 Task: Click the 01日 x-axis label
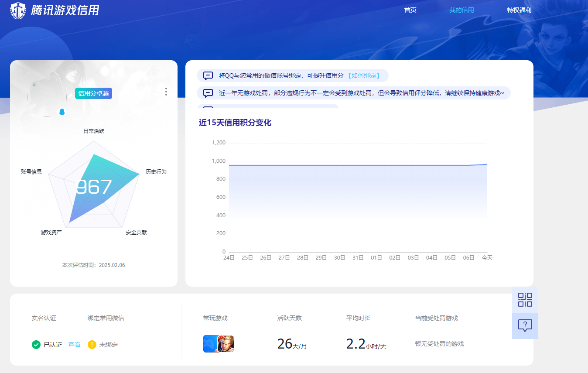tap(376, 258)
